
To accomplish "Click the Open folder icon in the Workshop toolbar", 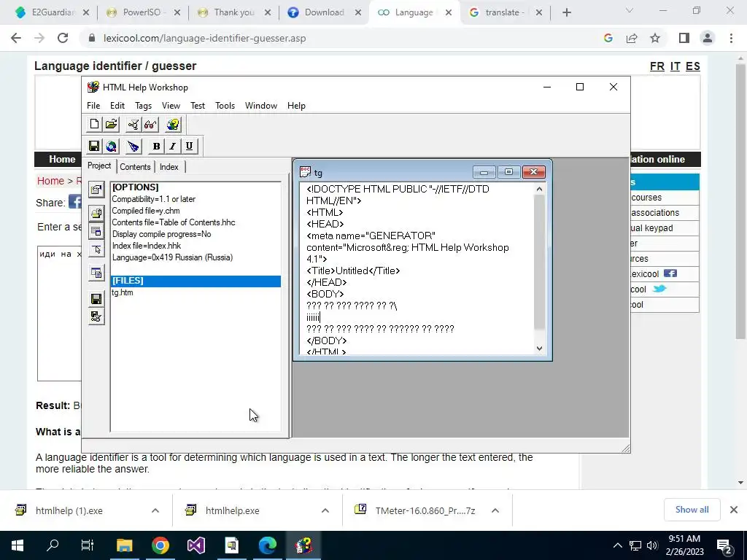I will pyautogui.click(x=111, y=124).
